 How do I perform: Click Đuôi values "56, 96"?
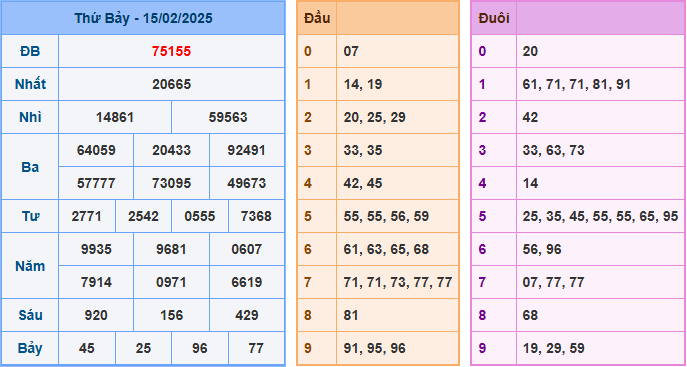[542, 249]
